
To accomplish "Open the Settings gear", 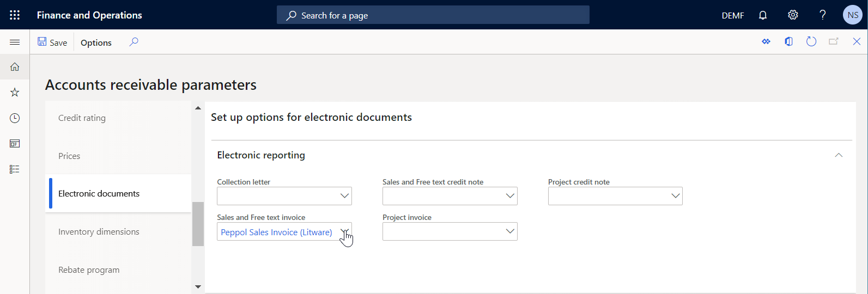I will coord(793,15).
